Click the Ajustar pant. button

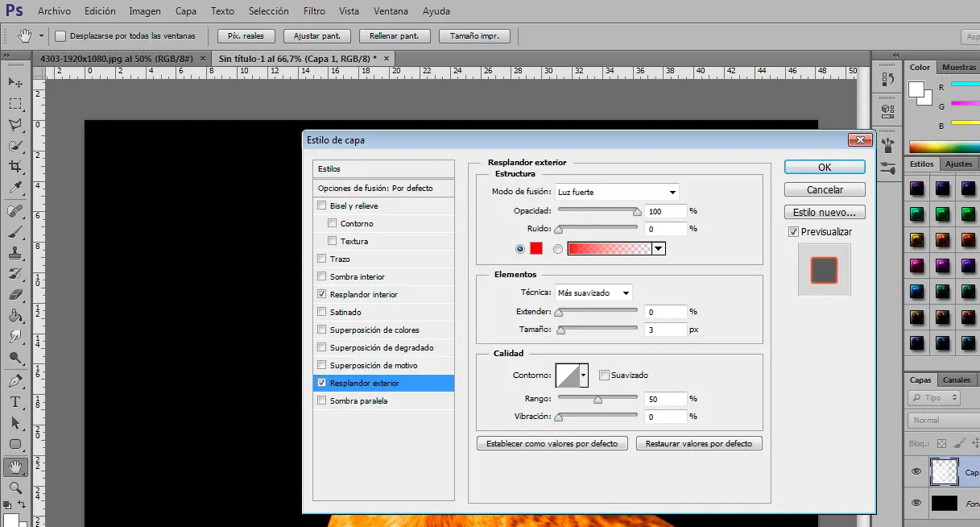[x=317, y=35]
